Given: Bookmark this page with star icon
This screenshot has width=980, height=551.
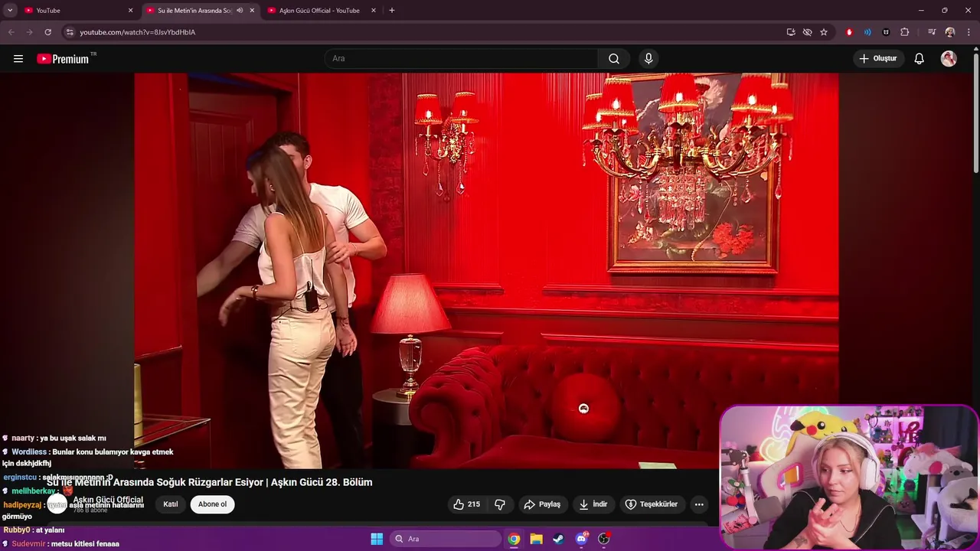Looking at the screenshot, I should tap(824, 32).
